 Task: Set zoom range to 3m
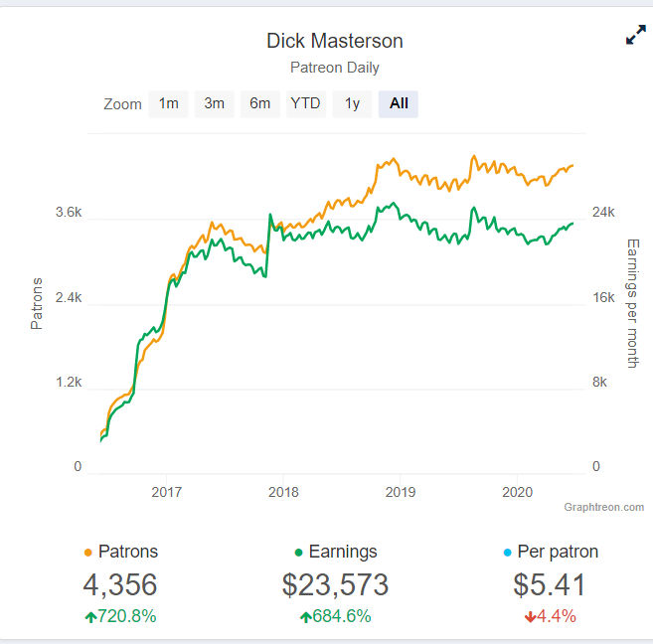pyautogui.click(x=214, y=103)
